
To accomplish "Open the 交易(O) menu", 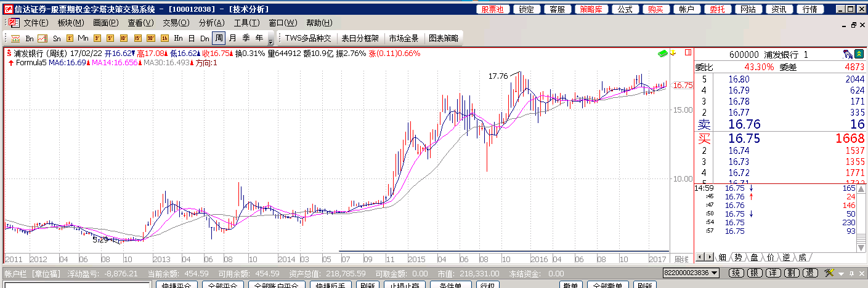I will coord(176,23).
